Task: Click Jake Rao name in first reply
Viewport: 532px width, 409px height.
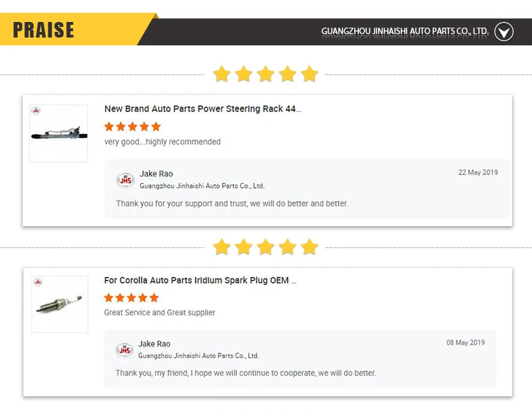Action: (156, 174)
